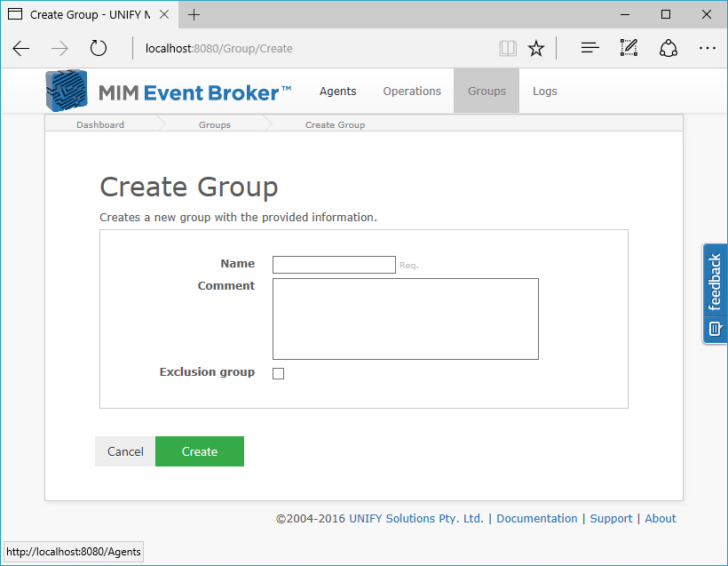
Task: Open the Agents navigation item
Action: 337,92
